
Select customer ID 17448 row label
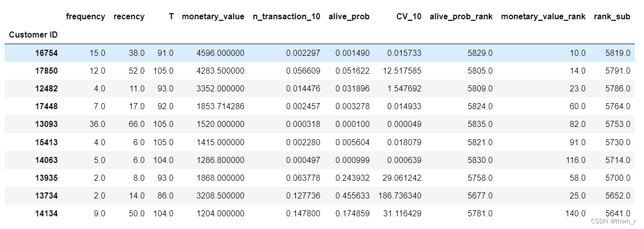coord(46,106)
